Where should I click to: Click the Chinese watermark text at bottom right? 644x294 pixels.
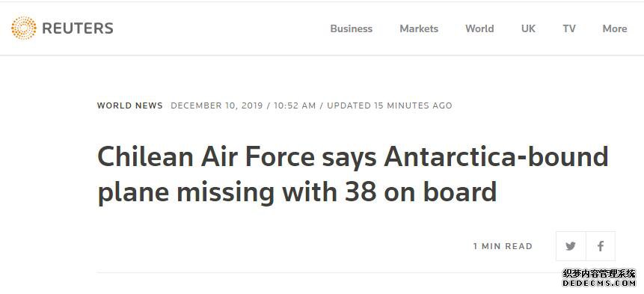click(600, 274)
